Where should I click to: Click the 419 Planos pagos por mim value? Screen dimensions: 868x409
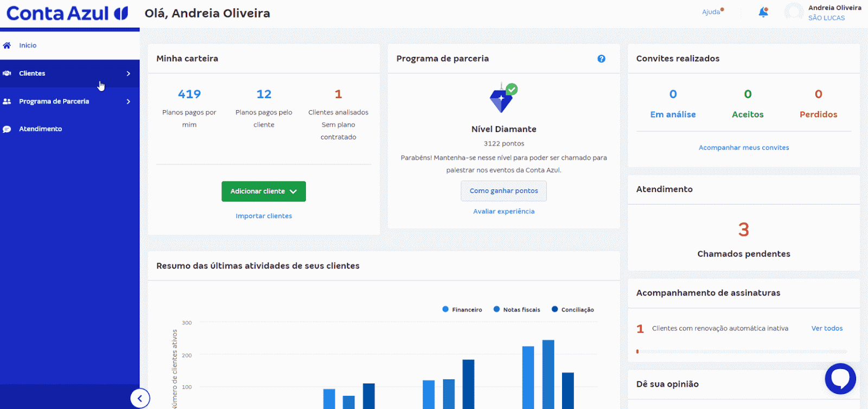(x=189, y=94)
